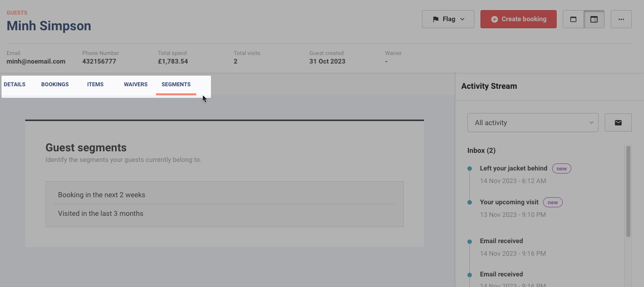Screen dimensions: 644x287
Task: Open the 'Your upcoming visit' message
Action: point(509,202)
